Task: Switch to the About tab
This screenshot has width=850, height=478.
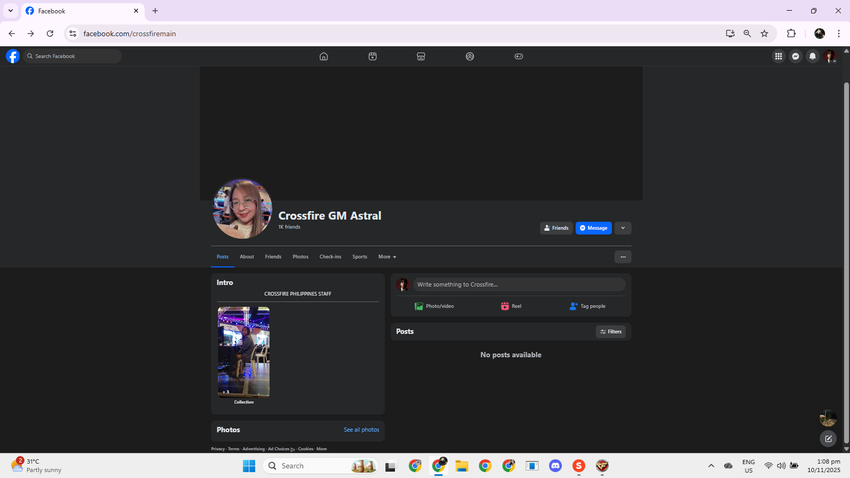Action: pos(246,257)
